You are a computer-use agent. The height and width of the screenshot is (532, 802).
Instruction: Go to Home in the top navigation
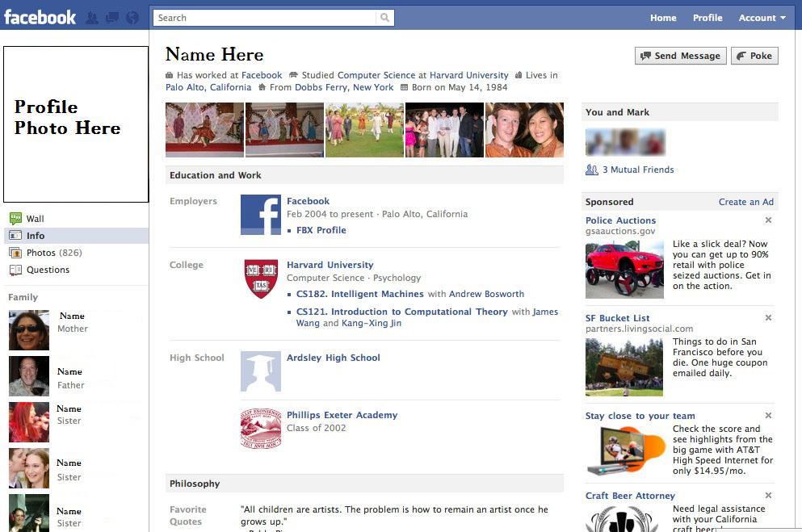663,18
